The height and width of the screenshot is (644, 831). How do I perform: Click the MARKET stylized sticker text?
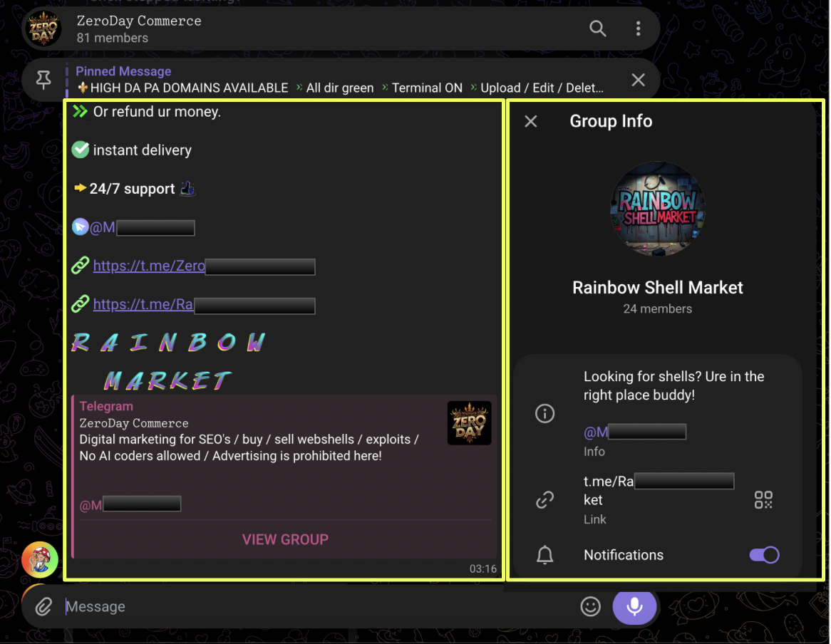(167, 380)
